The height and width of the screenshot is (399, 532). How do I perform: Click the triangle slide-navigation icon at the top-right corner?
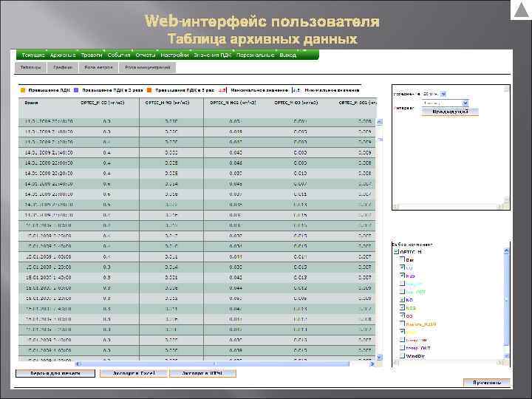(x=522, y=10)
